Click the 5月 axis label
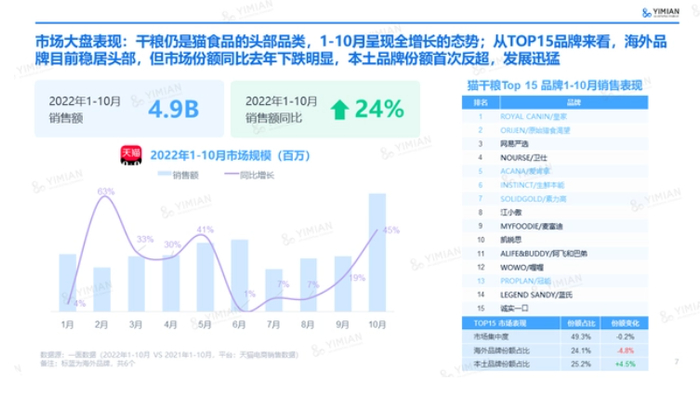 click(x=205, y=324)
